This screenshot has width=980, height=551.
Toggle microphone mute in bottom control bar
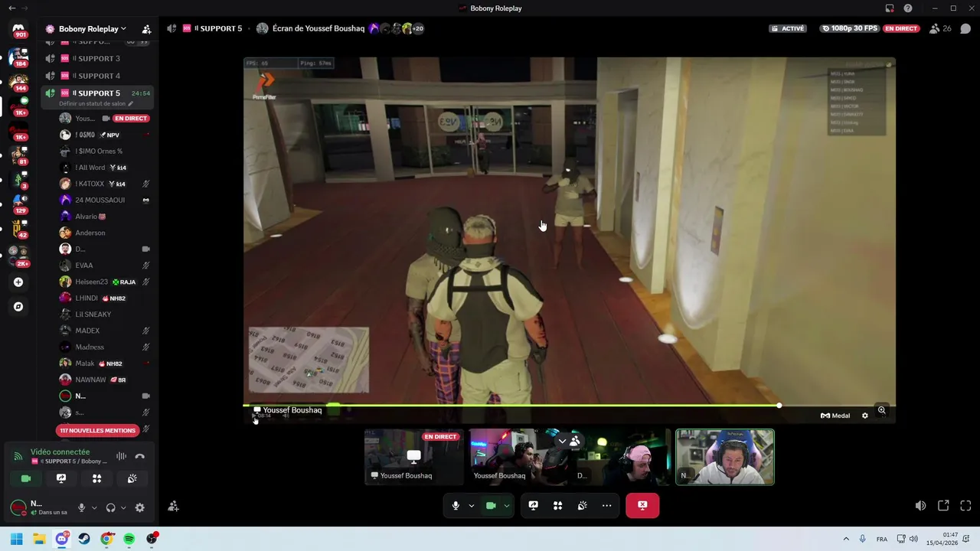[x=456, y=505]
